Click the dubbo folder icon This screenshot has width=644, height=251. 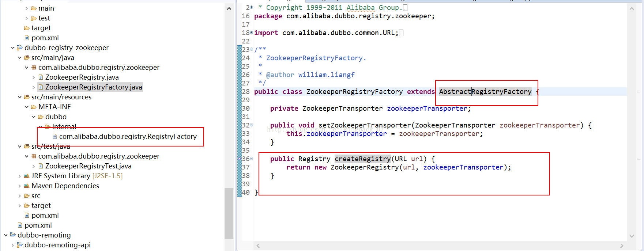tap(41, 117)
